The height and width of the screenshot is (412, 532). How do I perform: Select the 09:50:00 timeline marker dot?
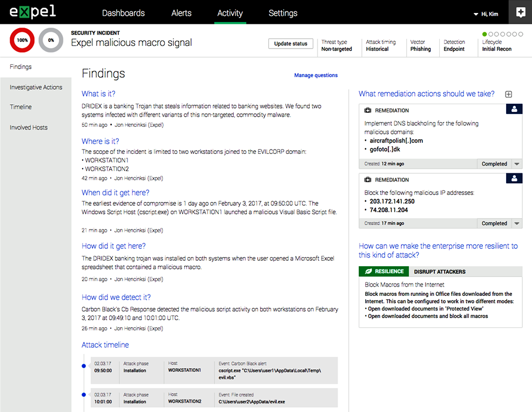pos(84,366)
